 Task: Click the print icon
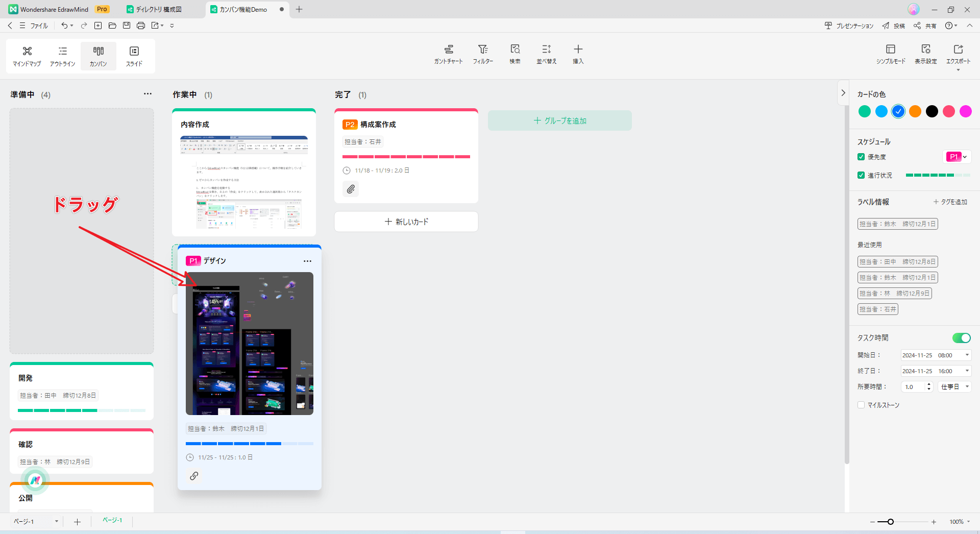tap(141, 26)
